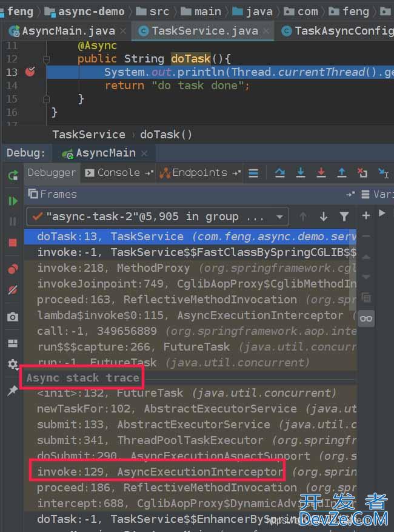
Task: Add a new watch with the plus icon
Action: [366, 215]
